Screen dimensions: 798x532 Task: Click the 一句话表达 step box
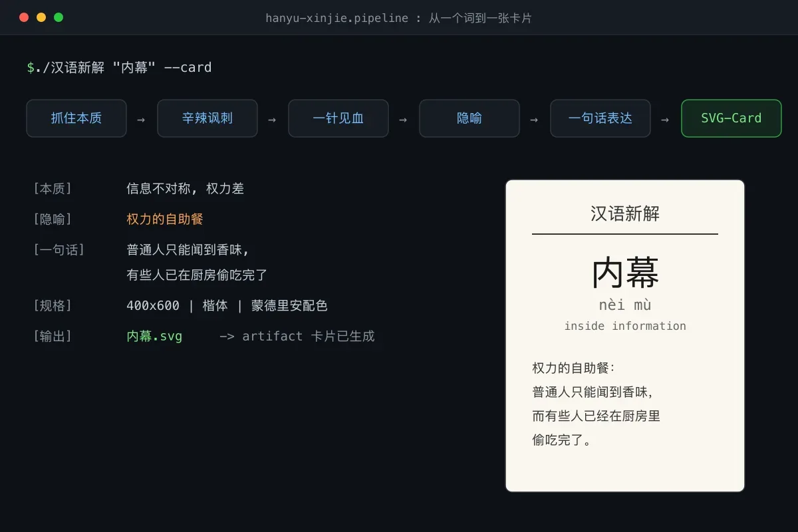(600, 118)
